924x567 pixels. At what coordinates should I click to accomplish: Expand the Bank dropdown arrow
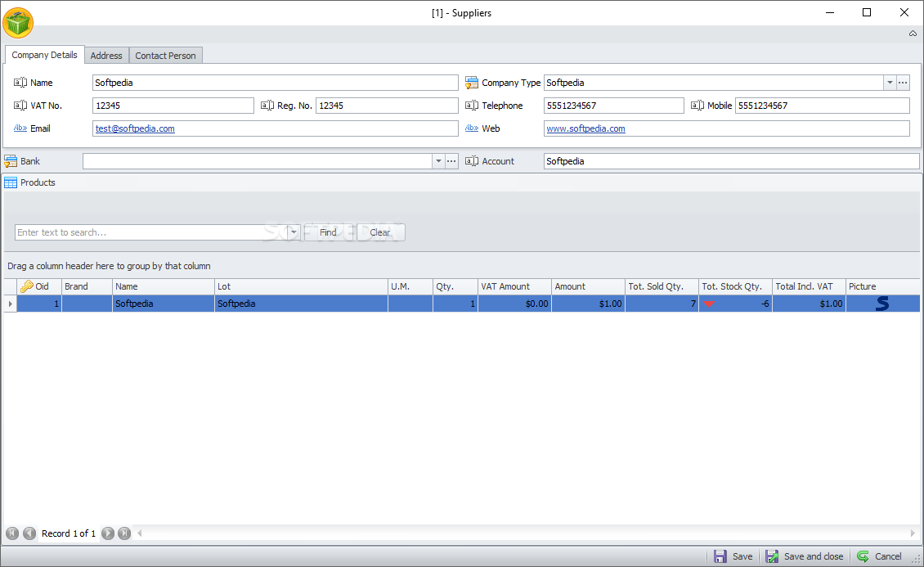(x=438, y=161)
